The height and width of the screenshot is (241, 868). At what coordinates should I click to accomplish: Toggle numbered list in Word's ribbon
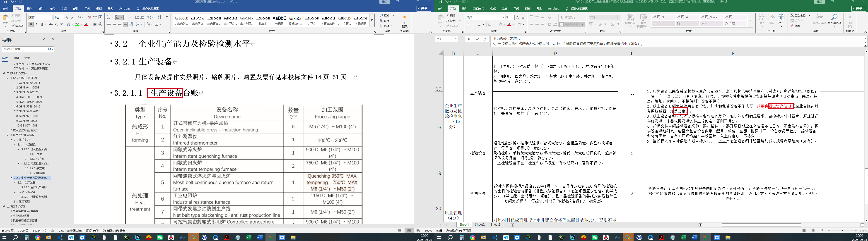[118, 17]
